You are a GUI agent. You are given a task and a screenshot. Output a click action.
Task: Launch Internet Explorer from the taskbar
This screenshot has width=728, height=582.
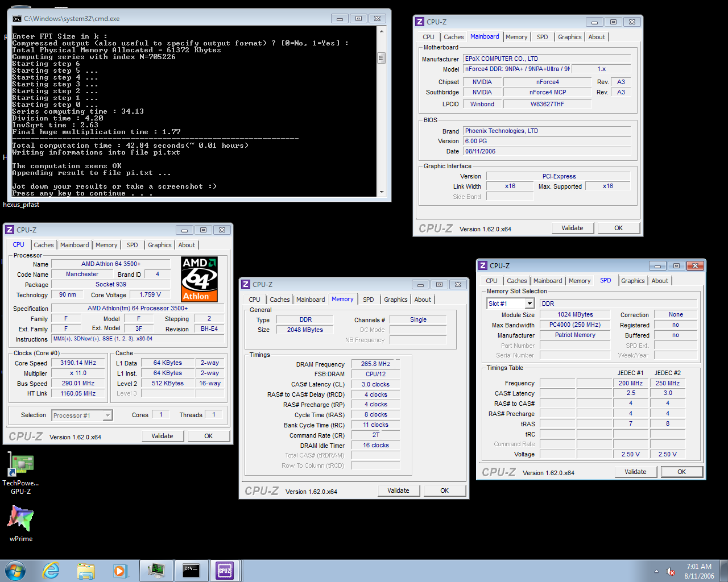coord(51,571)
